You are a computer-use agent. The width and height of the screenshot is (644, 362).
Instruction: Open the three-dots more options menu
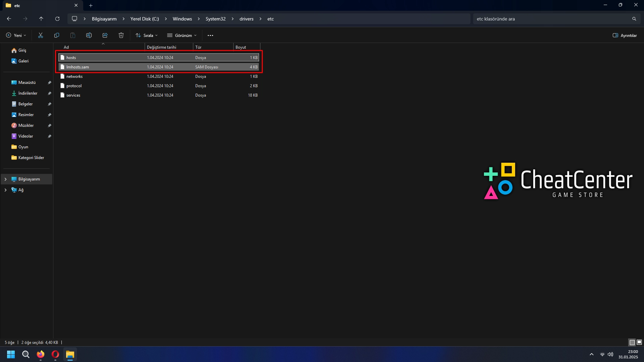click(210, 35)
